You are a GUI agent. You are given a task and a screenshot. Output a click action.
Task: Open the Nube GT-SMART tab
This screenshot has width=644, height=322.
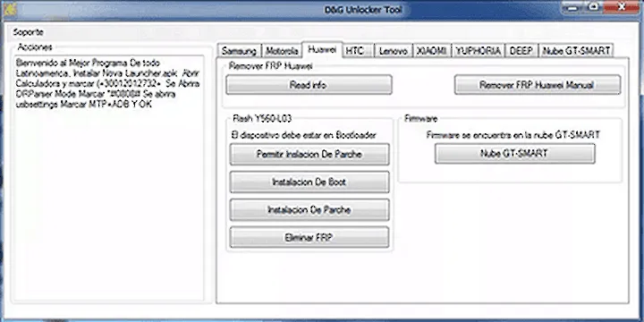point(576,51)
